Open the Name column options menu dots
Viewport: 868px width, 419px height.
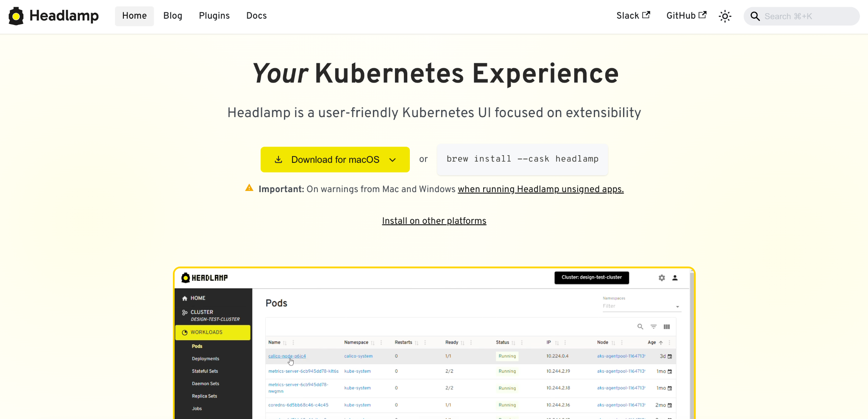point(293,343)
